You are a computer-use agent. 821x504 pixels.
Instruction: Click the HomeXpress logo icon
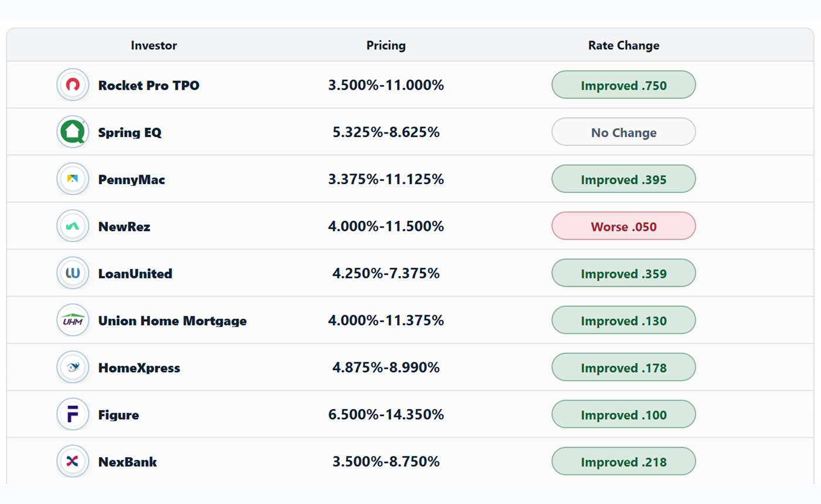point(73,367)
